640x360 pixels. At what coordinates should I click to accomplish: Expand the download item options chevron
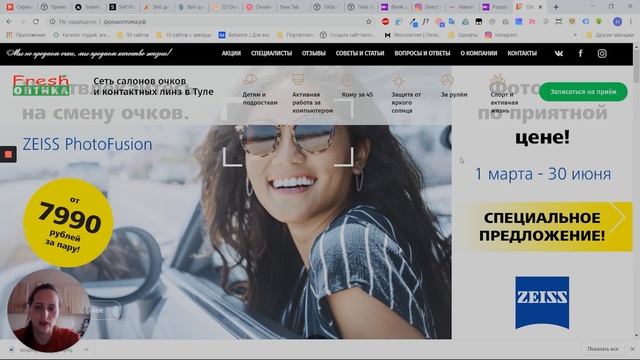pos(86,349)
